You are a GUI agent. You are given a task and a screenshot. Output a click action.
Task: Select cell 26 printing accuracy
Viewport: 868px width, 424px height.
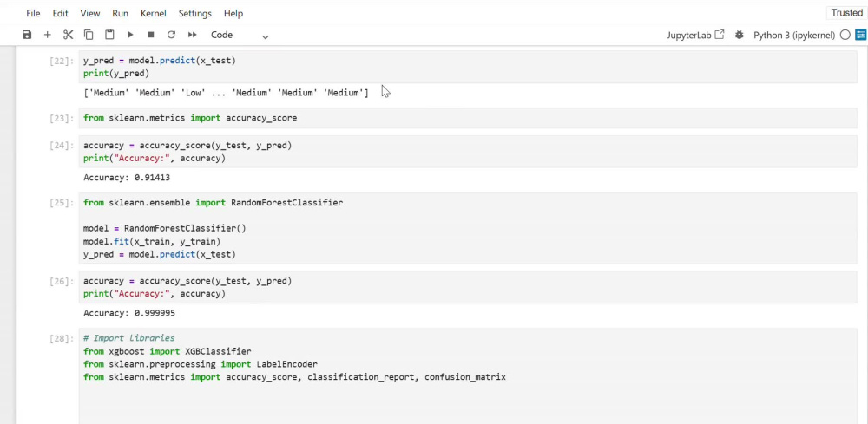click(x=467, y=287)
